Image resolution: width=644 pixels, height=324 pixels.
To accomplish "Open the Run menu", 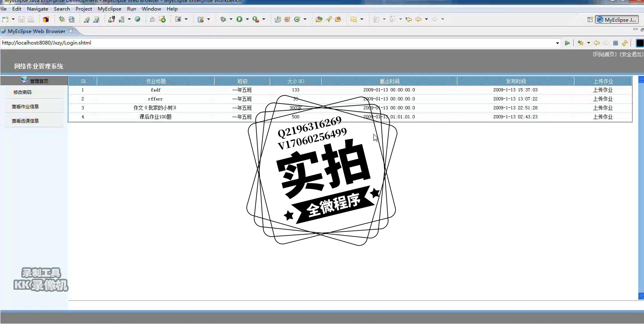I will coord(132,9).
